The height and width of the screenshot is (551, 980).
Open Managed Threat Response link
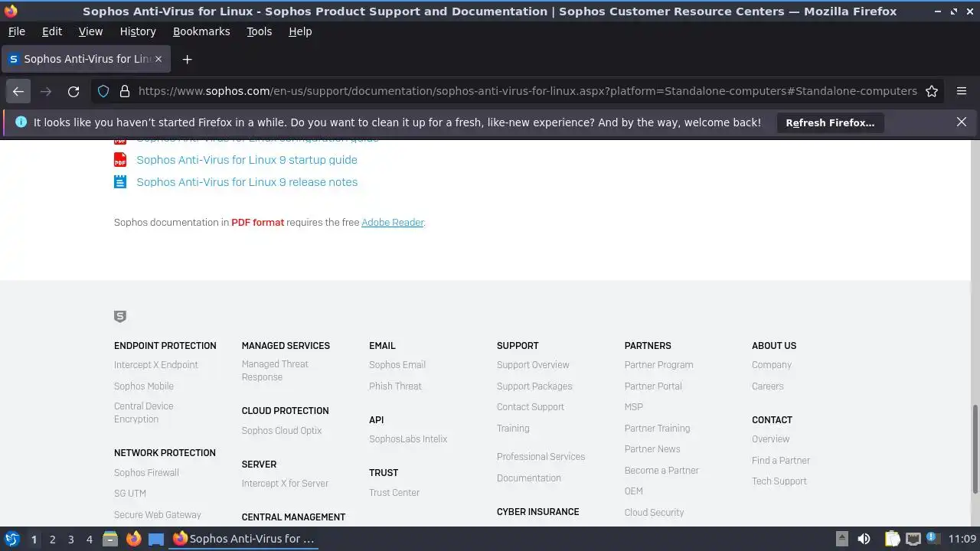pos(275,370)
